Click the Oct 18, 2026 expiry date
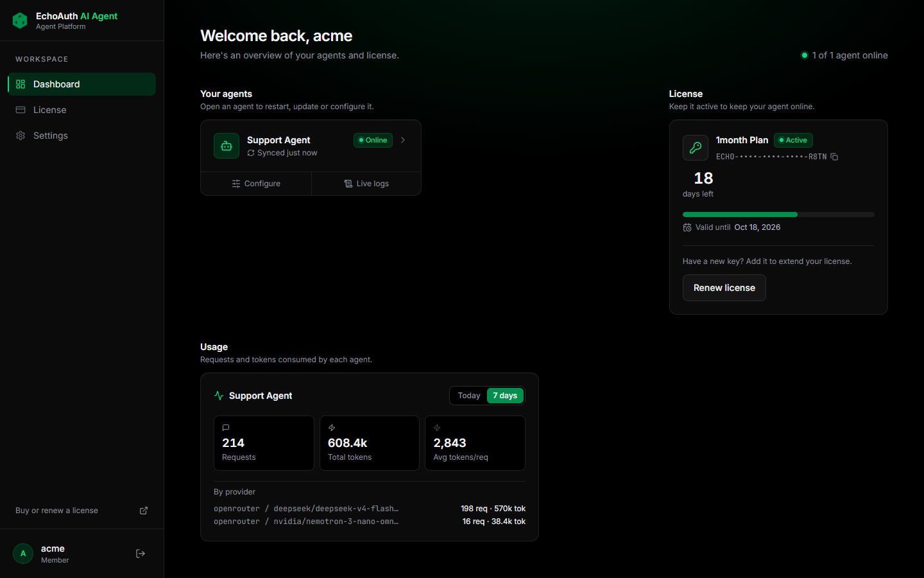The width and height of the screenshot is (924, 578). (757, 227)
